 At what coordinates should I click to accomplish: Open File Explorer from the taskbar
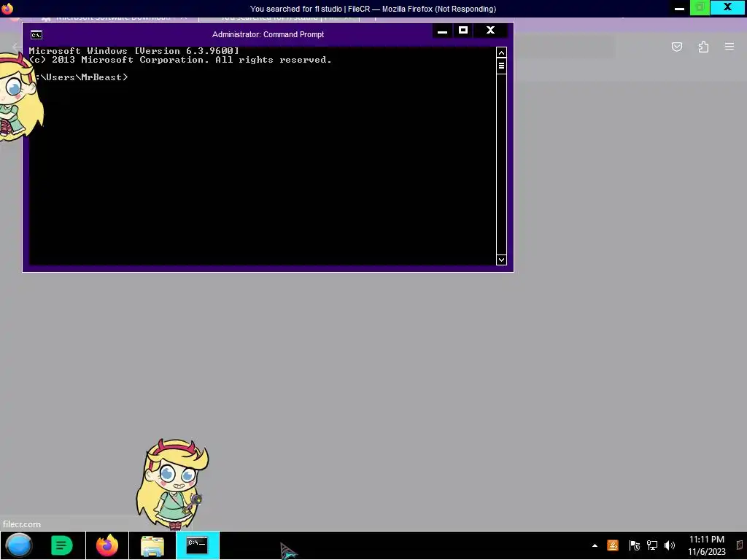coord(152,545)
